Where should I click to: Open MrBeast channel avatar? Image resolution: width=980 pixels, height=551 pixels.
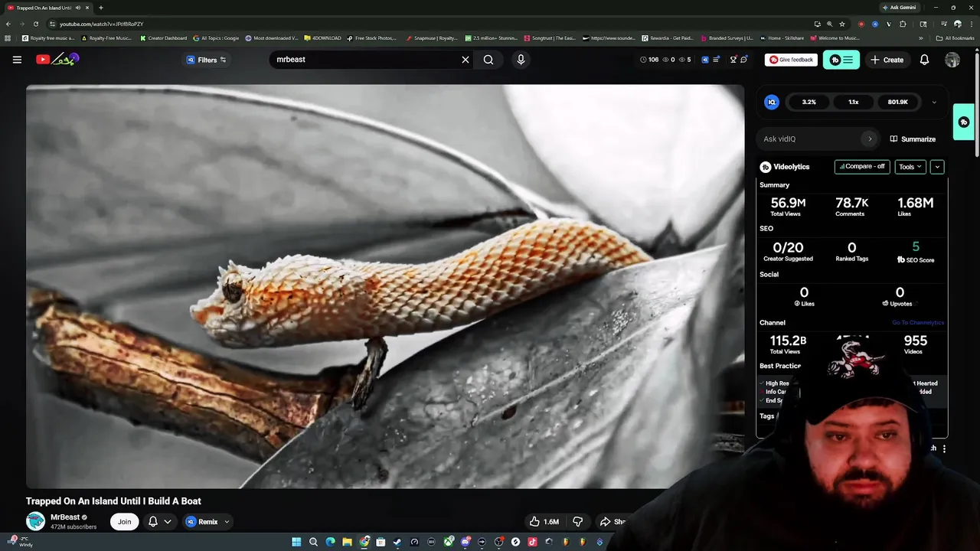click(35, 521)
